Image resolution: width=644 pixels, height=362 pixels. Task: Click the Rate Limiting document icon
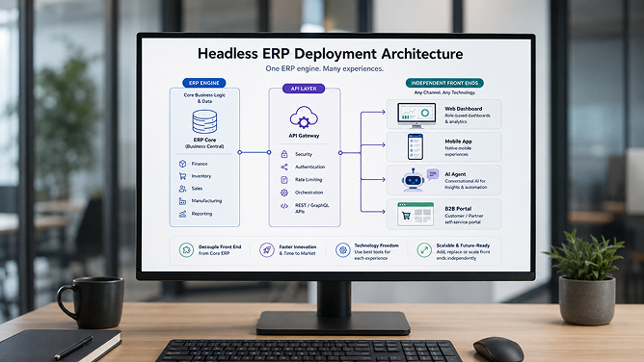click(x=284, y=180)
